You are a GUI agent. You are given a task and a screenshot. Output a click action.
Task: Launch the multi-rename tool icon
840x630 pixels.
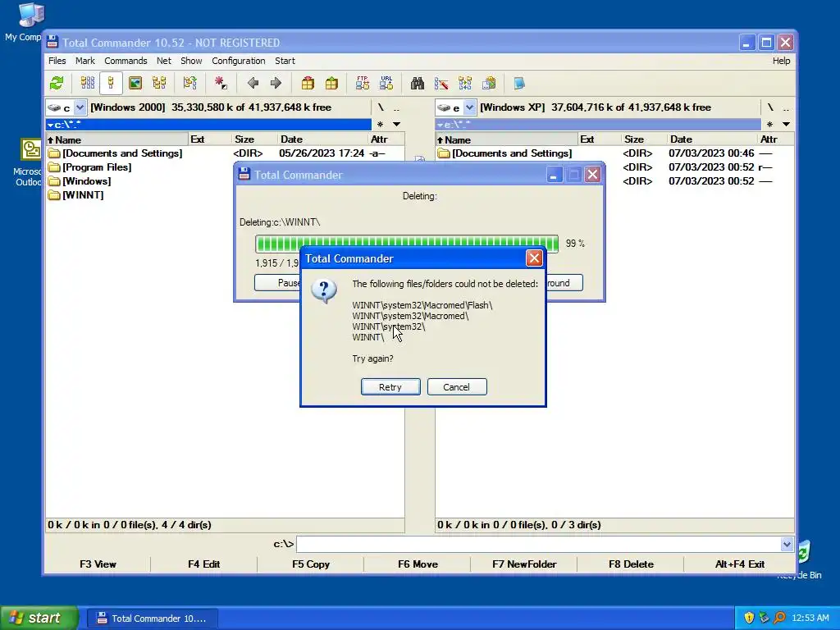pos(441,83)
